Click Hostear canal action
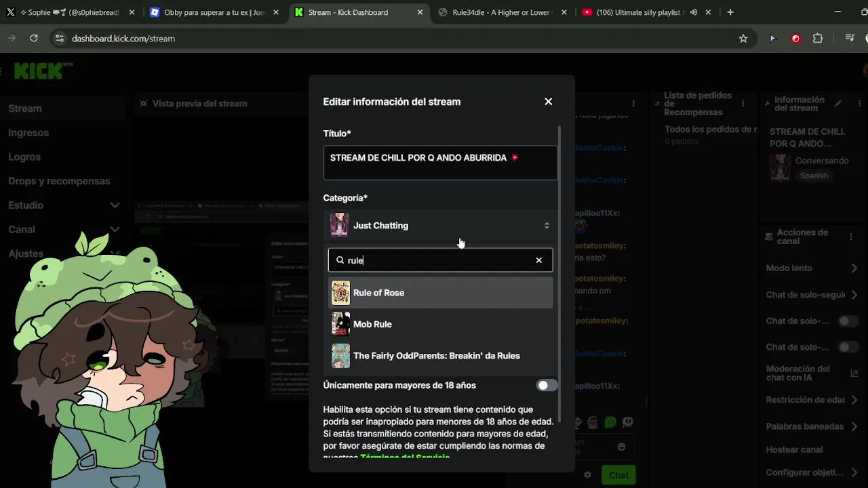This screenshot has width=868, height=488. pos(794,449)
